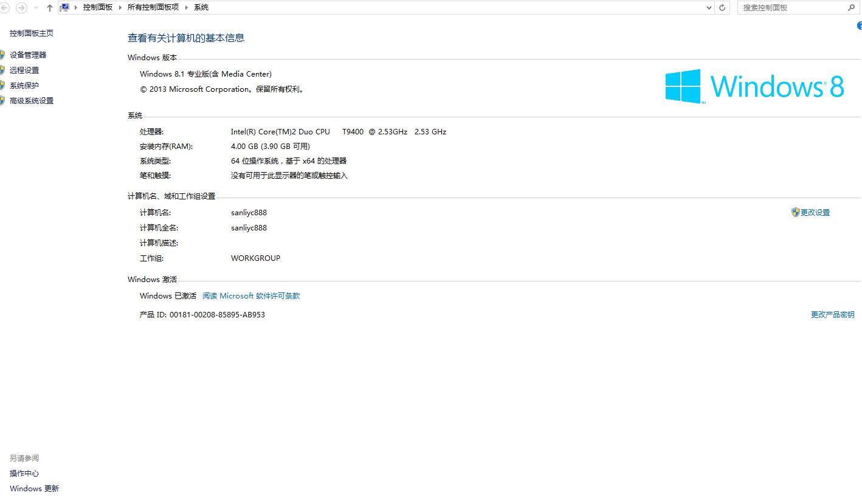Click the Forward arrow navigation button
862x504 pixels.
coord(21,8)
